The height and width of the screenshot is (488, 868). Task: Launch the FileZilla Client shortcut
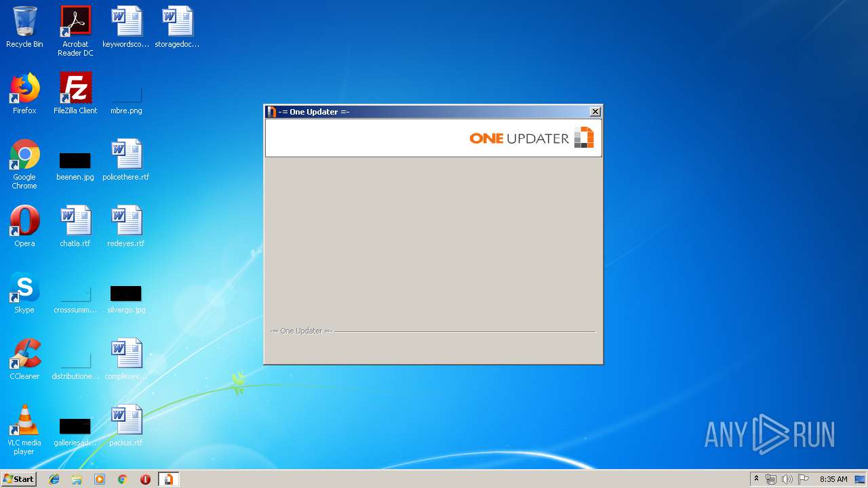(75, 94)
